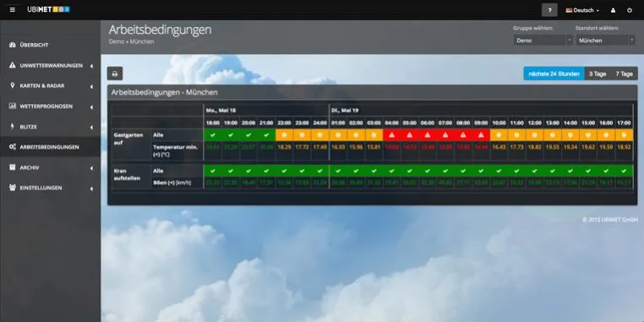Click the Demo breadcrumb link
Screen dimensions: 644x322
point(116,42)
